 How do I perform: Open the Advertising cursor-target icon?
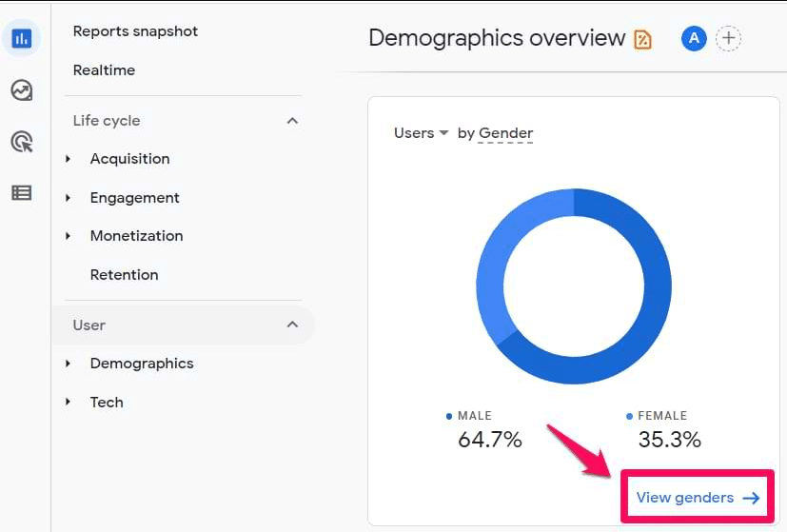(22, 142)
